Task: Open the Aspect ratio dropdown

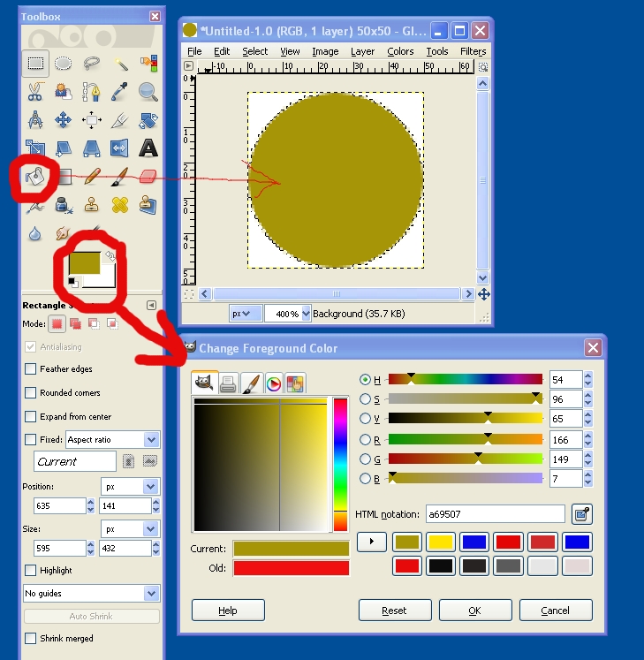Action: [x=113, y=440]
